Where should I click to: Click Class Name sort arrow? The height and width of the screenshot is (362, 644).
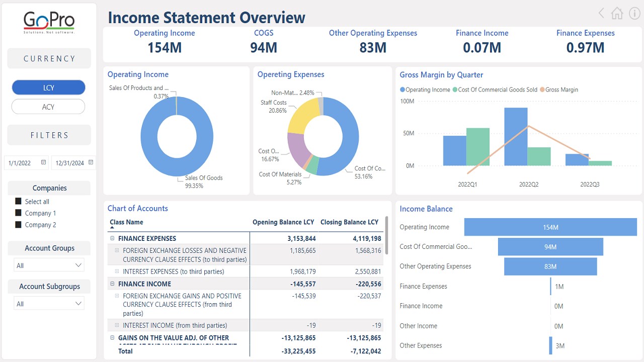112,228
